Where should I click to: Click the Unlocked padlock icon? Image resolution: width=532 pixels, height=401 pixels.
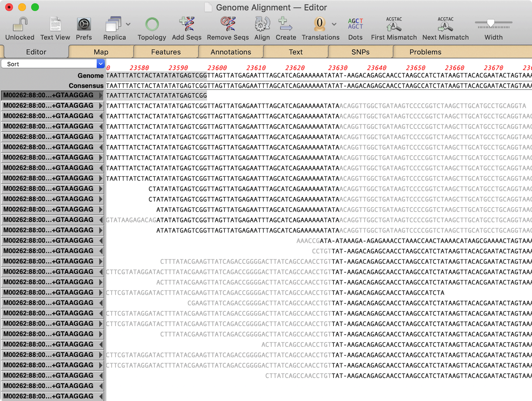20,24
